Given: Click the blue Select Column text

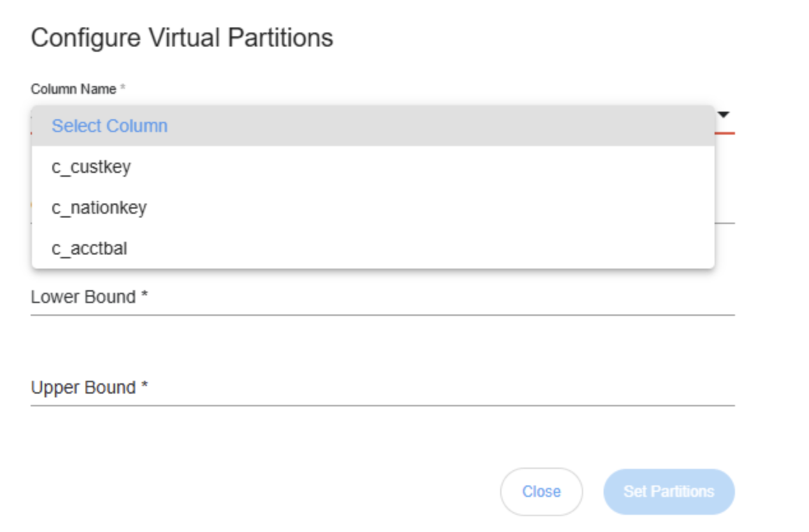Looking at the screenshot, I should click(x=110, y=126).
